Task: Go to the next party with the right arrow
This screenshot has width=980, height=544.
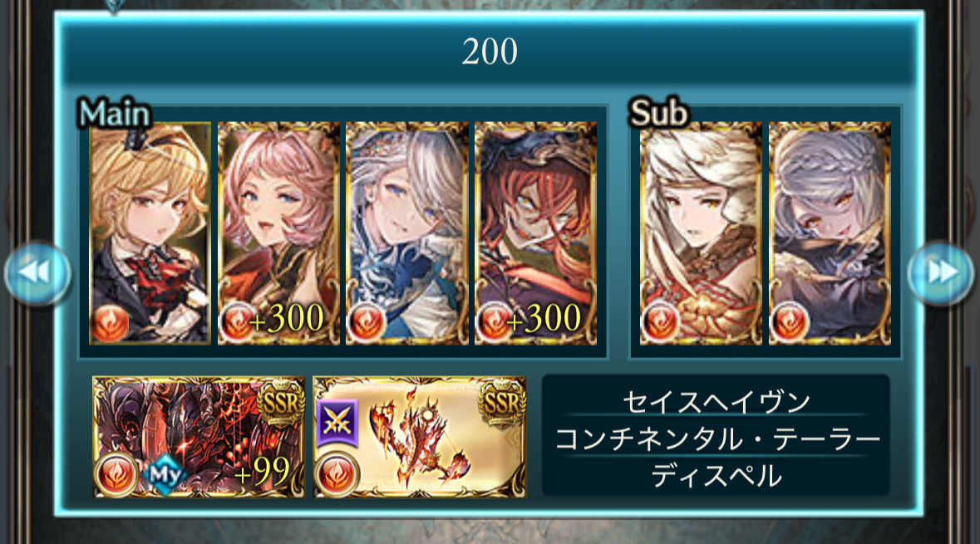Action: [x=941, y=273]
